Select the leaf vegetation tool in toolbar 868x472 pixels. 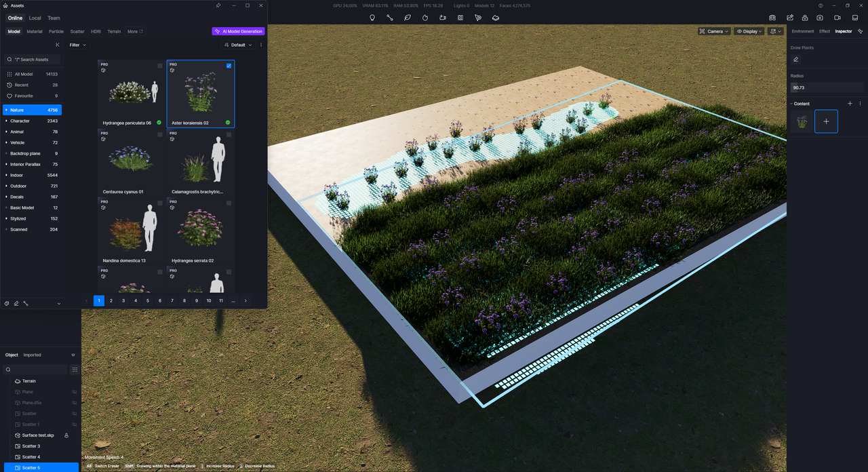pos(408,18)
